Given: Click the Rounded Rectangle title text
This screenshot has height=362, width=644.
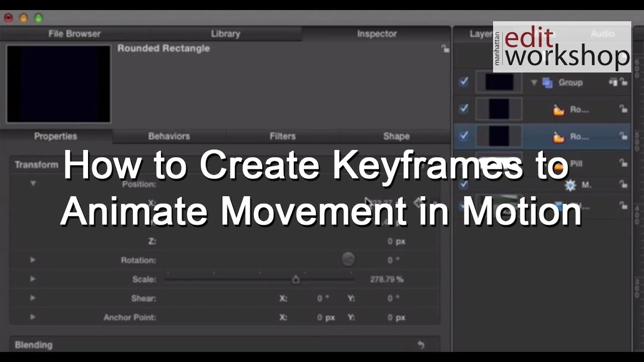Looking at the screenshot, I should pos(164,49).
